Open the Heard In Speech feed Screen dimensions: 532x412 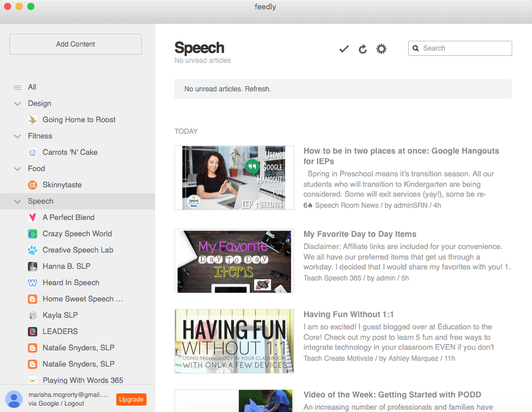click(70, 283)
